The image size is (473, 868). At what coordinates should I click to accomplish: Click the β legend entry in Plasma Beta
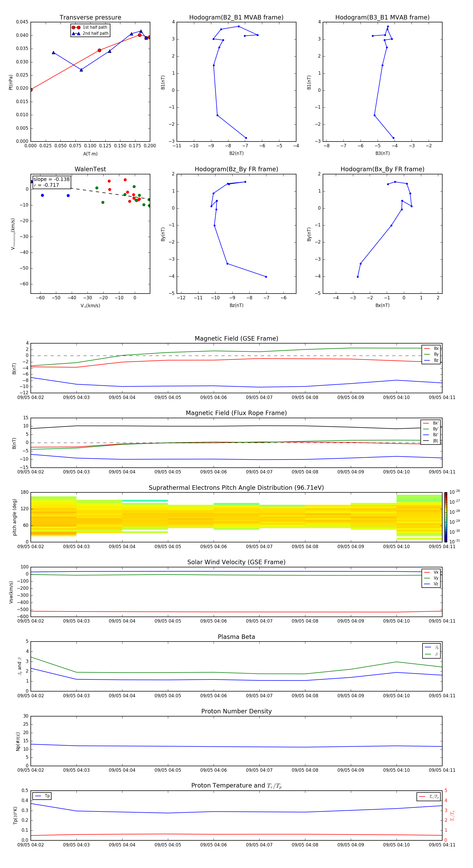[x=431, y=654]
